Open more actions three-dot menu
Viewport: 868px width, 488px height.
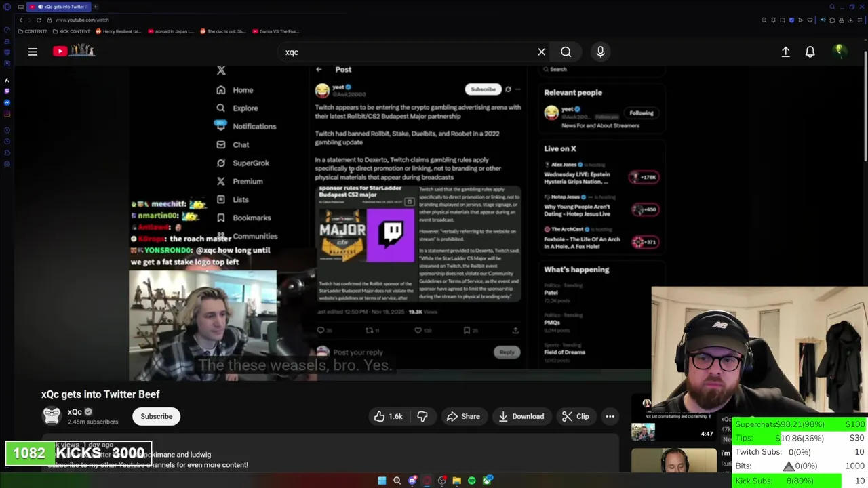610,416
